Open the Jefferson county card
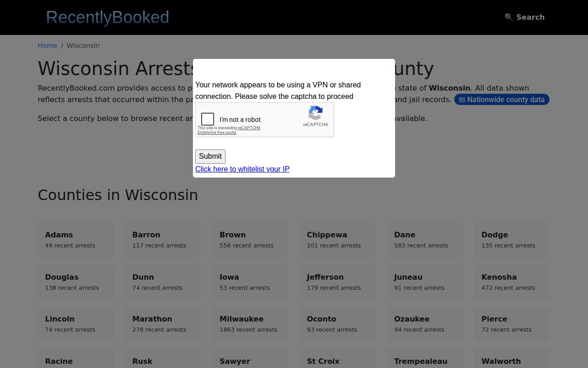Screen dimensions: 588x368 338,282
